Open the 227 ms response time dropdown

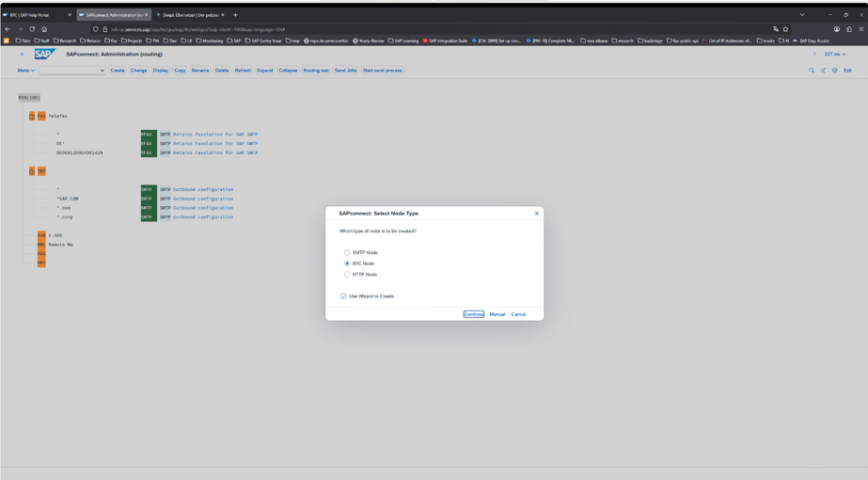[835, 55]
